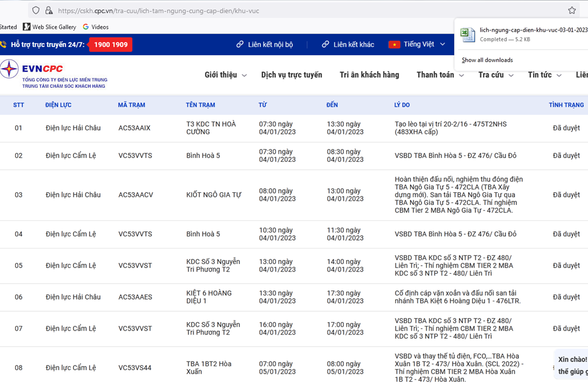Screen dimensions: 588x388
Task: Open the Web Slice Gallery bookmark
Action: coord(49,27)
